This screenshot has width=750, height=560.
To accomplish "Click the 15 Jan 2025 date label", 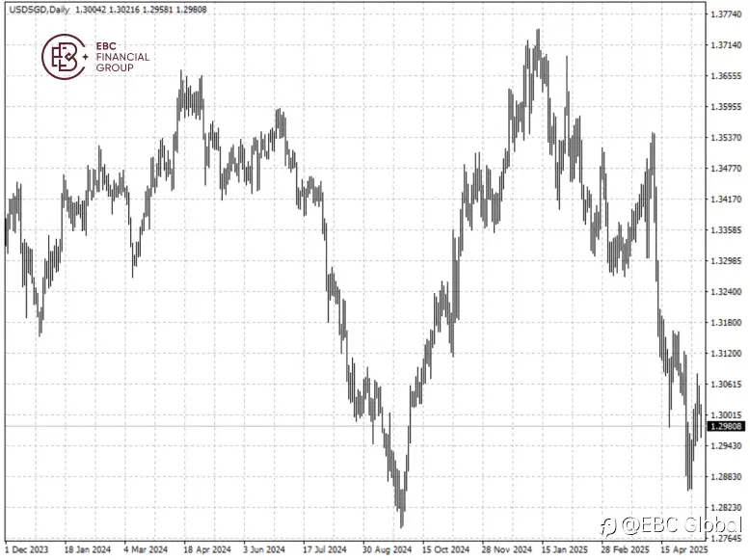I will (x=565, y=549).
